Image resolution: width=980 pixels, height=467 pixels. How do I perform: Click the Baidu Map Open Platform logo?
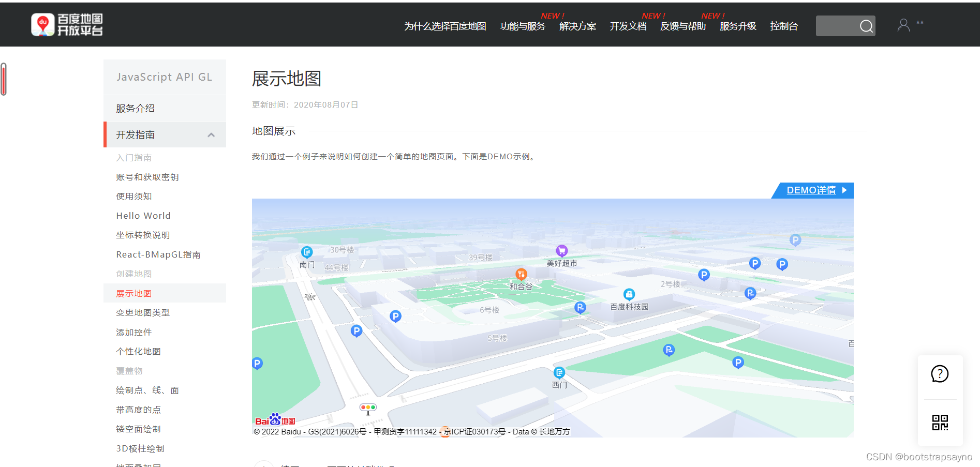tap(67, 25)
